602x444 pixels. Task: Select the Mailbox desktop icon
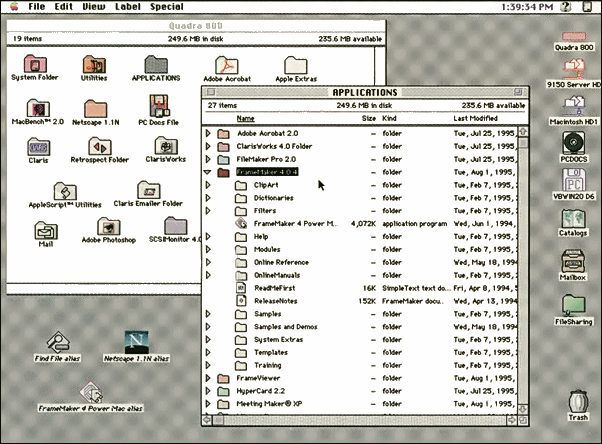tap(573, 262)
